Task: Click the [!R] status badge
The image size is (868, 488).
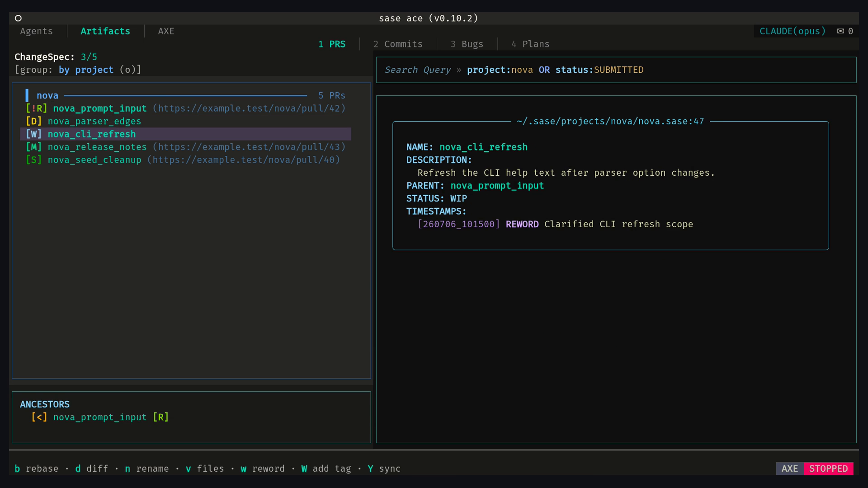Action: tap(37, 108)
